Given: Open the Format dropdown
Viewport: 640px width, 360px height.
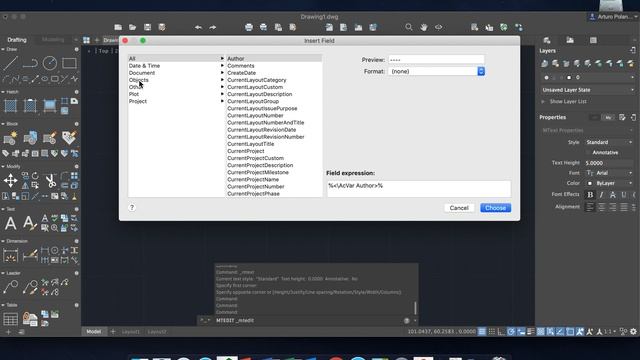Looking at the screenshot, I should tap(436, 71).
